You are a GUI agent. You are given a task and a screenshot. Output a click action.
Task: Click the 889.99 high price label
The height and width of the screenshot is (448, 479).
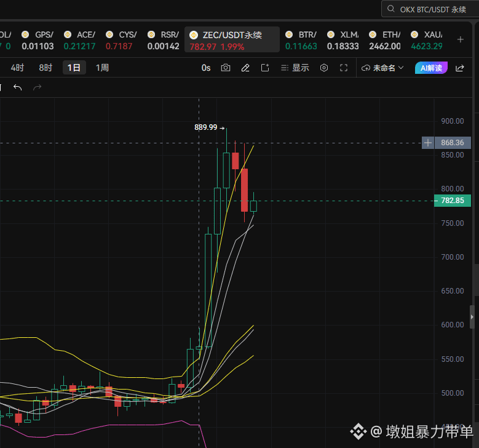point(205,127)
